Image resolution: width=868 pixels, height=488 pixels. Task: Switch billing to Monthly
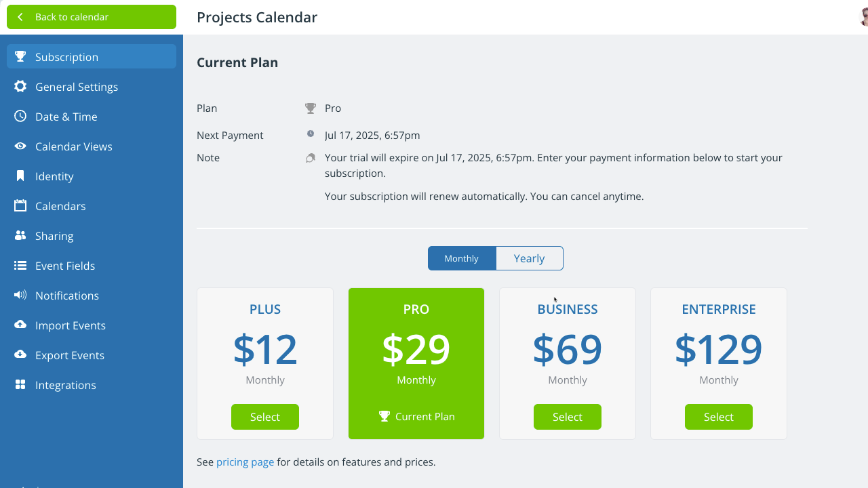(461, 258)
